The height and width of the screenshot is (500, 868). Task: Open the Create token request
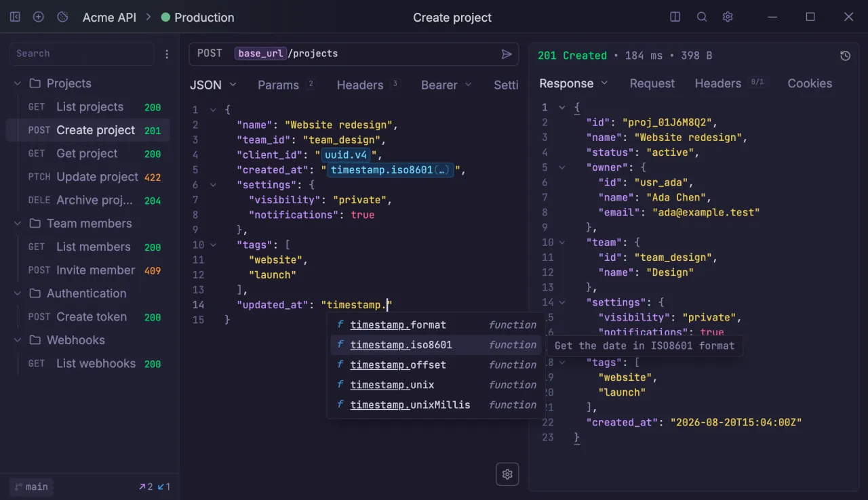(88, 317)
